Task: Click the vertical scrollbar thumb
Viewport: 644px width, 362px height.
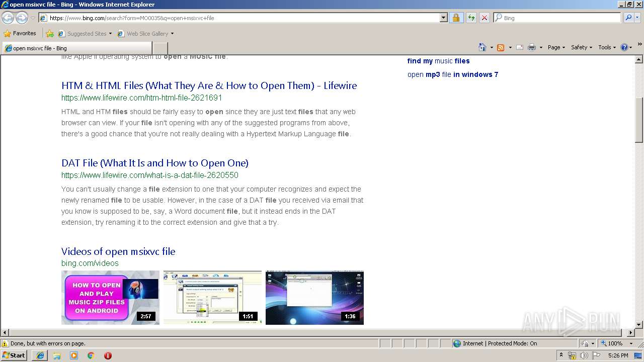Action: (639, 120)
